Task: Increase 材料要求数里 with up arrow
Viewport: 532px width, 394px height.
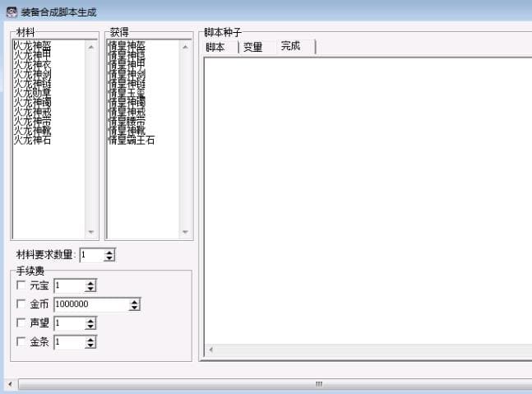Action: point(109,253)
